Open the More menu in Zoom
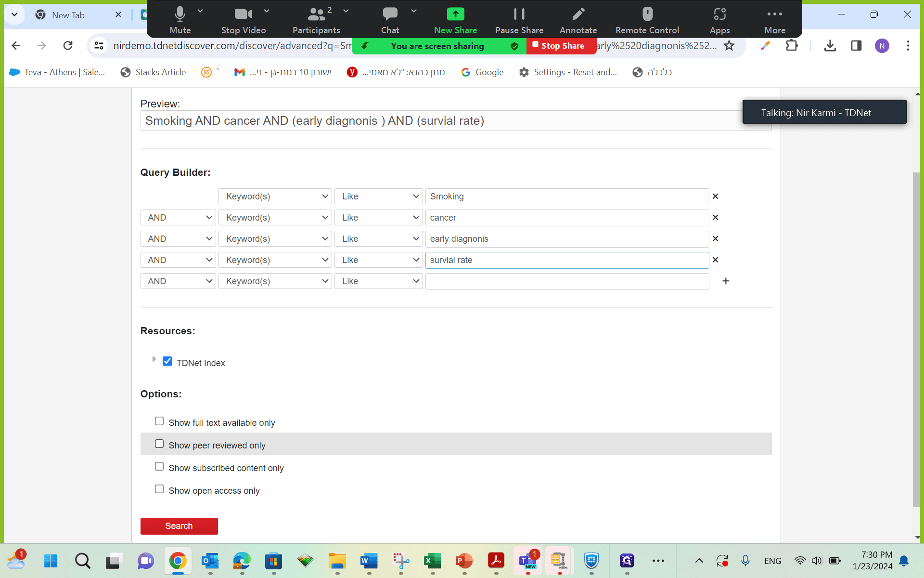Viewport: 924px width, 578px height. pyautogui.click(x=775, y=20)
